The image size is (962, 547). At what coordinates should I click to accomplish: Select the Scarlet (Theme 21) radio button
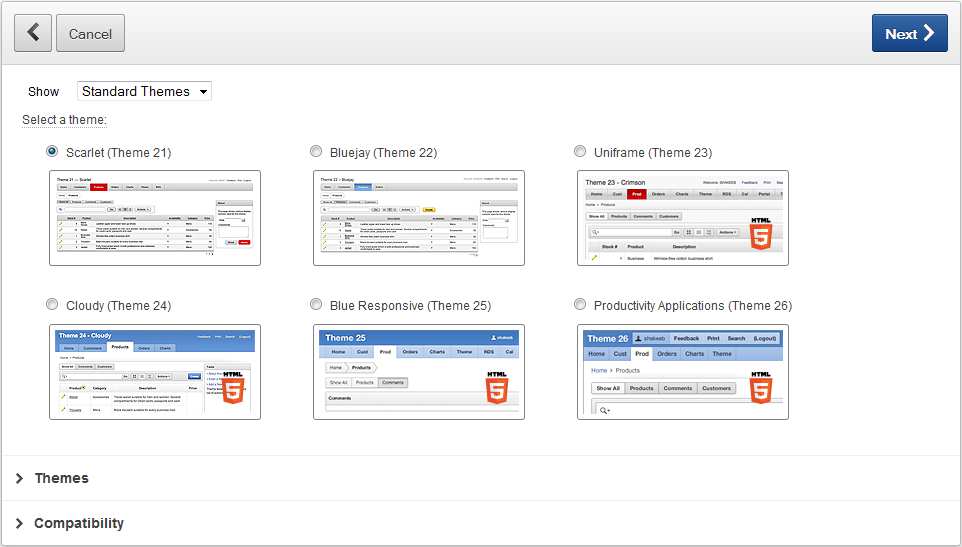pyautogui.click(x=52, y=151)
